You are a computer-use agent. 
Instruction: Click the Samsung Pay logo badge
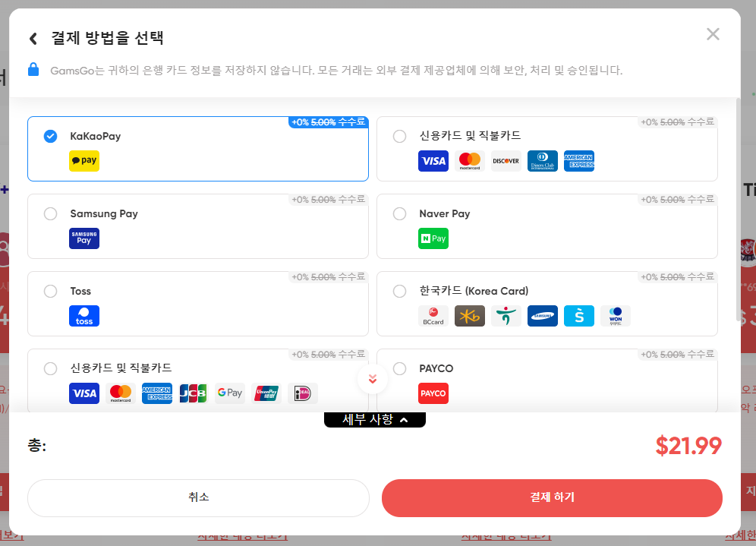(83, 238)
